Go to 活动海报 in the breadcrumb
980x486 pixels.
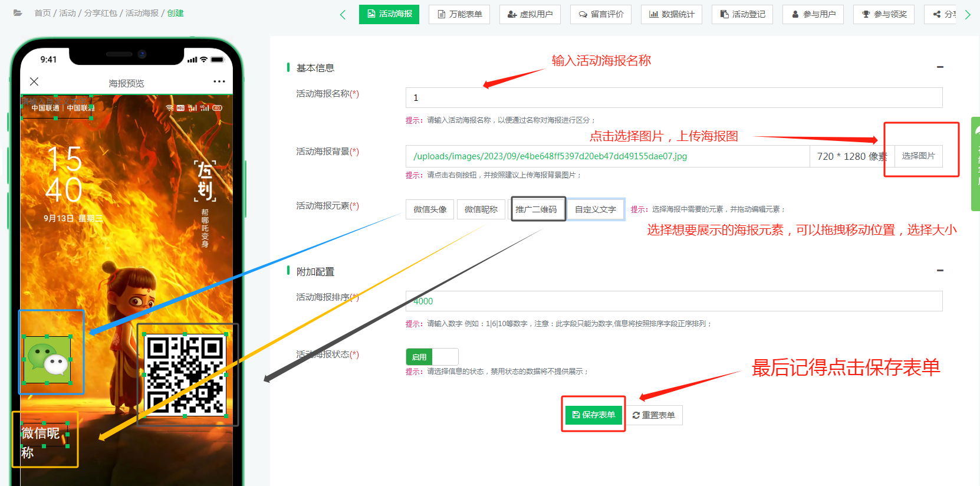[x=142, y=13]
